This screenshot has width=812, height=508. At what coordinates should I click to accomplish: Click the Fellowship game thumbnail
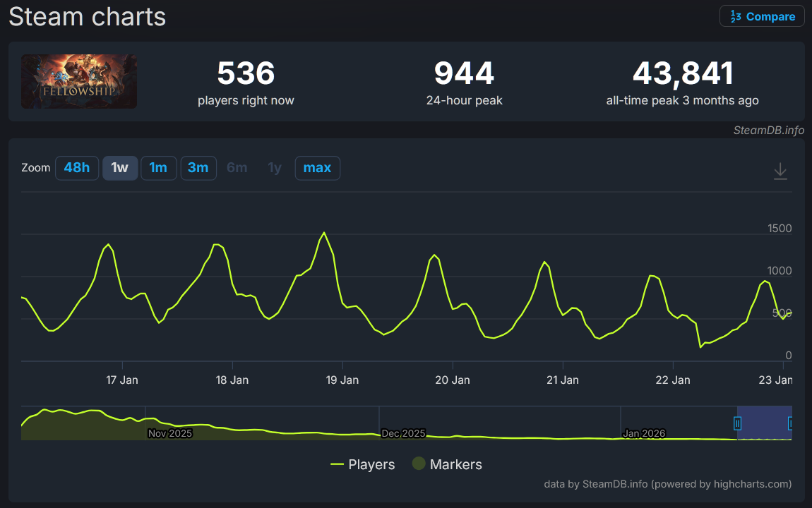click(x=79, y=82)
